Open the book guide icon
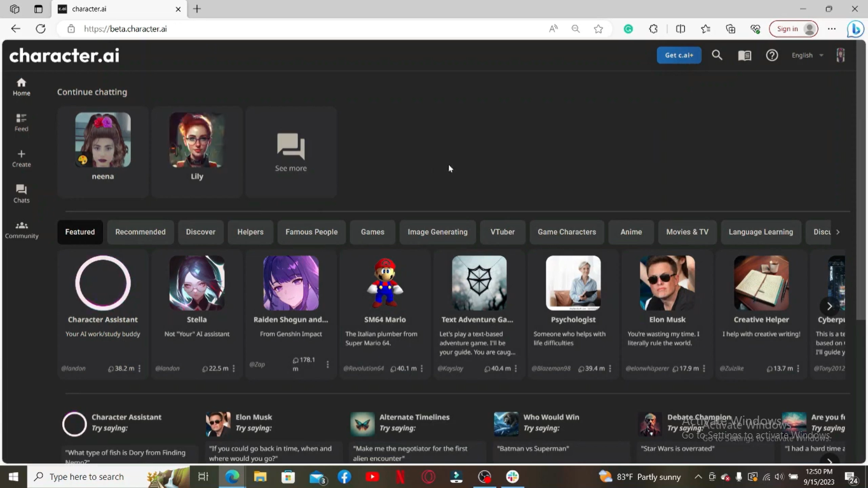Viewport: 868px width, 488px height. (x=744, y=55)
